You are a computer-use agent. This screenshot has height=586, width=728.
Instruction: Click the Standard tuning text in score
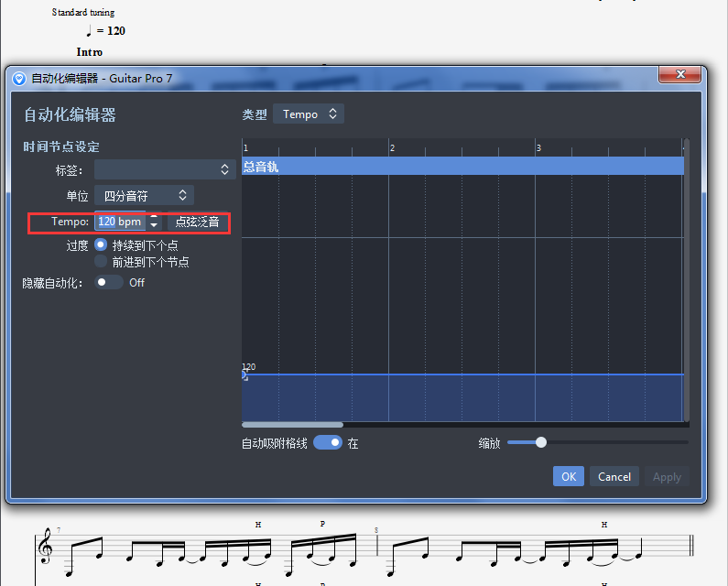tap(83, 12)
